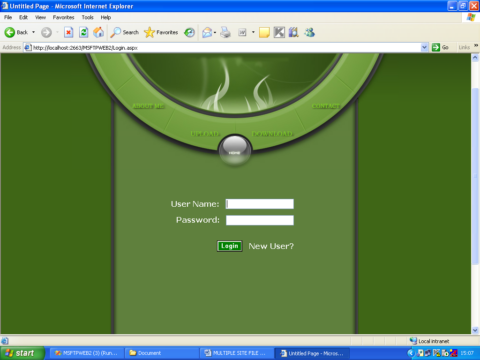Click the round HOME orb button
This screenshot has height=360, width=480.
tap(235, 150)
